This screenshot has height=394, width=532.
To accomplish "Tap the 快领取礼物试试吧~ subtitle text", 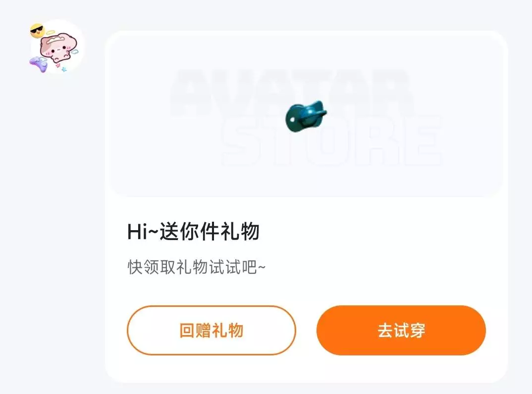I will 197,267.
